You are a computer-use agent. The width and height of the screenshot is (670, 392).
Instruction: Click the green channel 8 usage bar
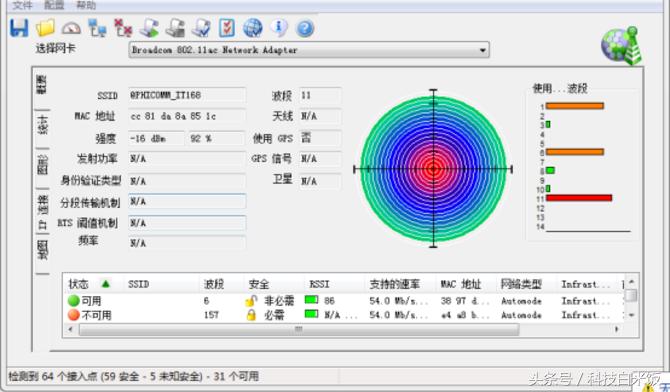[x=550, y=170]
